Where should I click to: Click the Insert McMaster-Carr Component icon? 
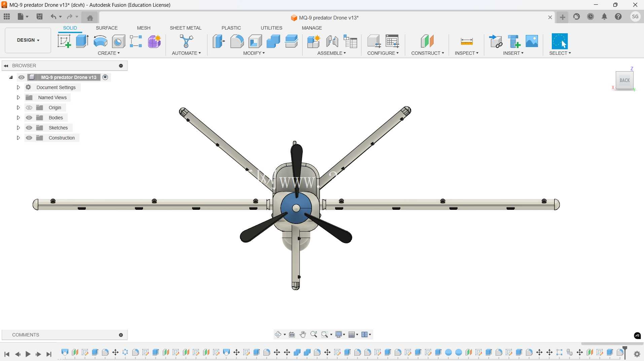(514, 41)
